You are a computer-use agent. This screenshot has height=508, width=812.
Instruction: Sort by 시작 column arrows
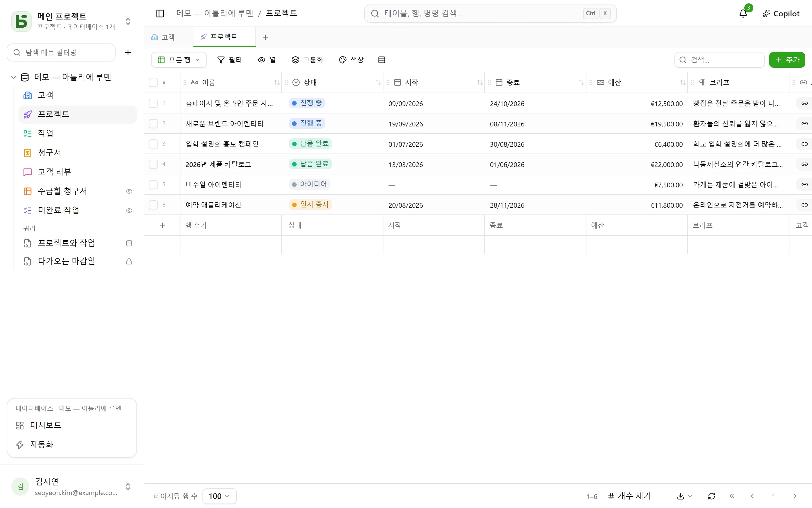tap(480, 82)
